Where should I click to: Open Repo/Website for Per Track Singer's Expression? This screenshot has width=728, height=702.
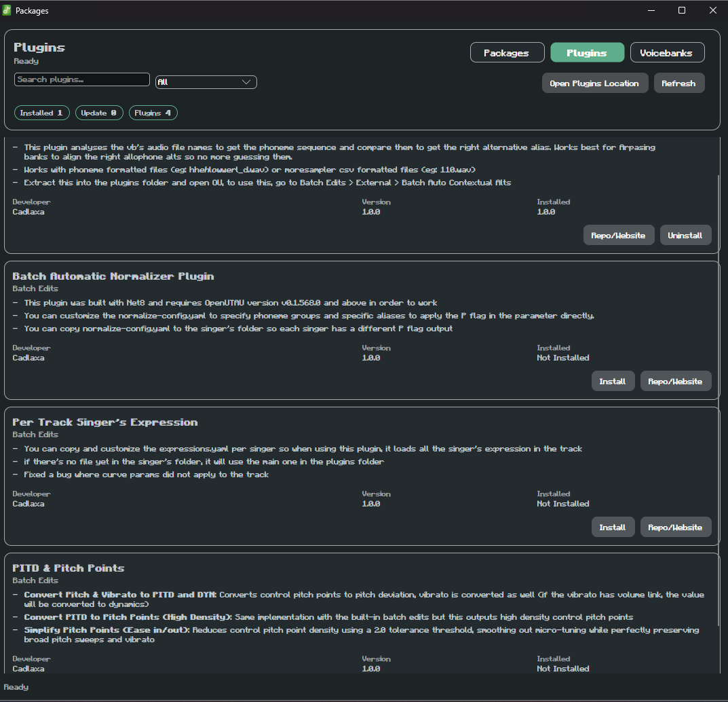tap(676, 527)
